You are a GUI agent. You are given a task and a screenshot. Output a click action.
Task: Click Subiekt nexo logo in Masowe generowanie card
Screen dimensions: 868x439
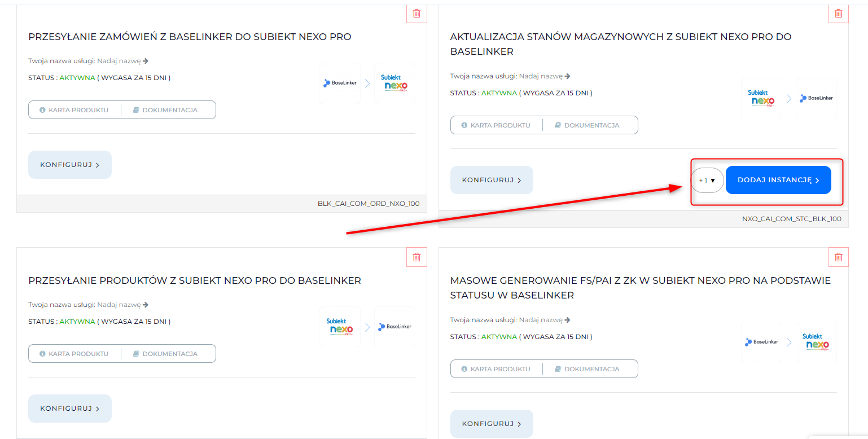[x=816, y=342]
